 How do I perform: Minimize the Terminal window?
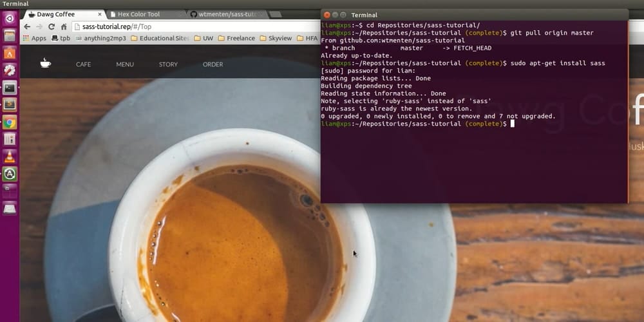[335, 15]
